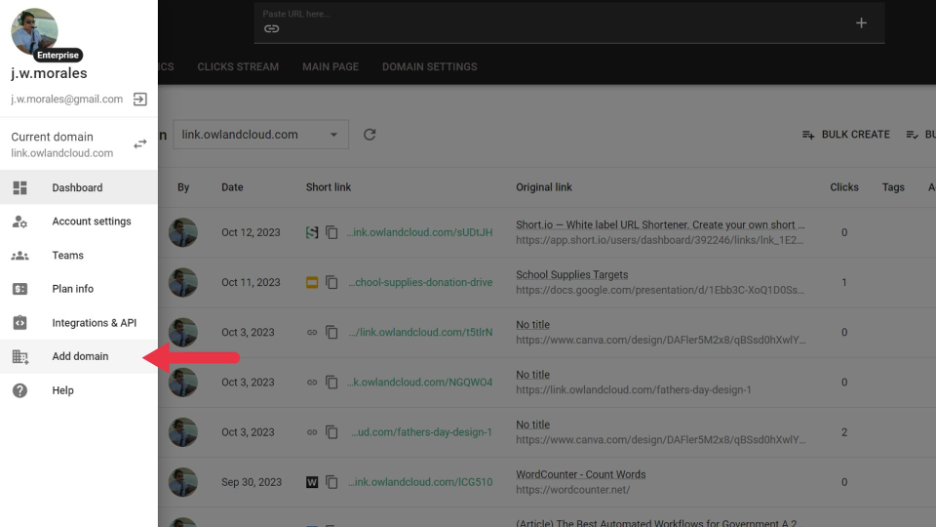Viewport: 936px width, 528px height.
Task: Open the School Supplies Targets title link
Action: coord(572,274)
